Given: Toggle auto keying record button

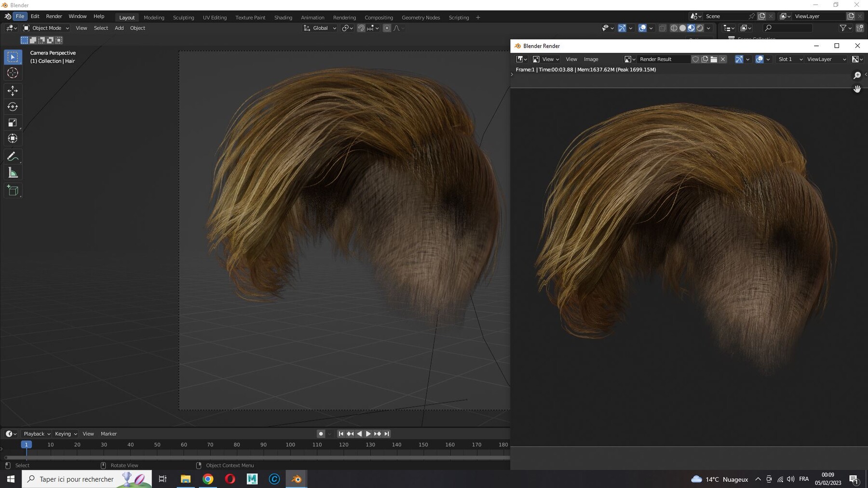Looking at the screenshot, I should [321, 434].
